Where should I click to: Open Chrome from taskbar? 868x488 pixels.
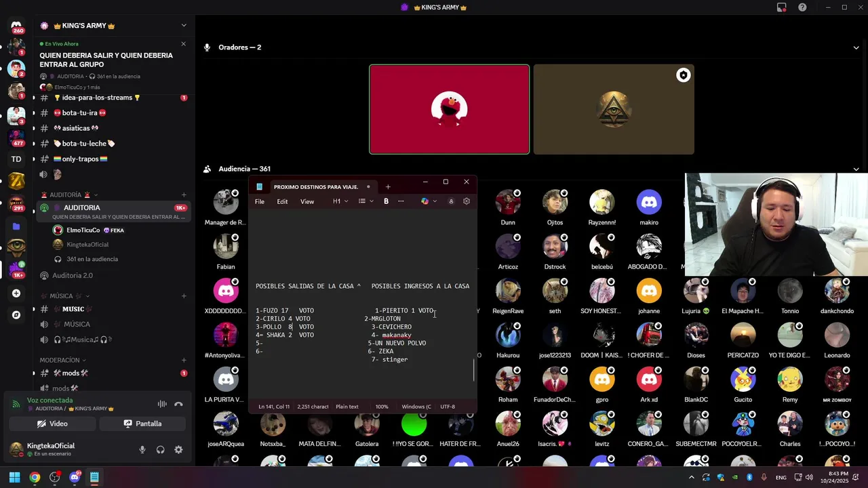[x=35, y=477]
